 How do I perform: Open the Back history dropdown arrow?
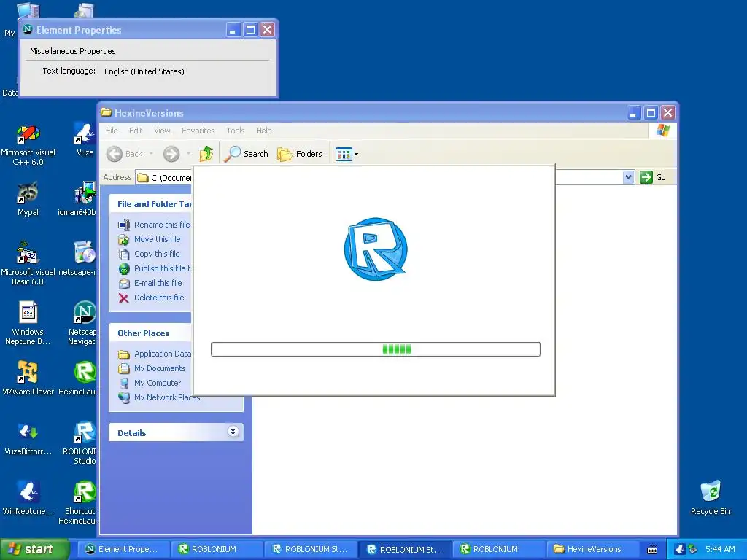click(152, 154)
